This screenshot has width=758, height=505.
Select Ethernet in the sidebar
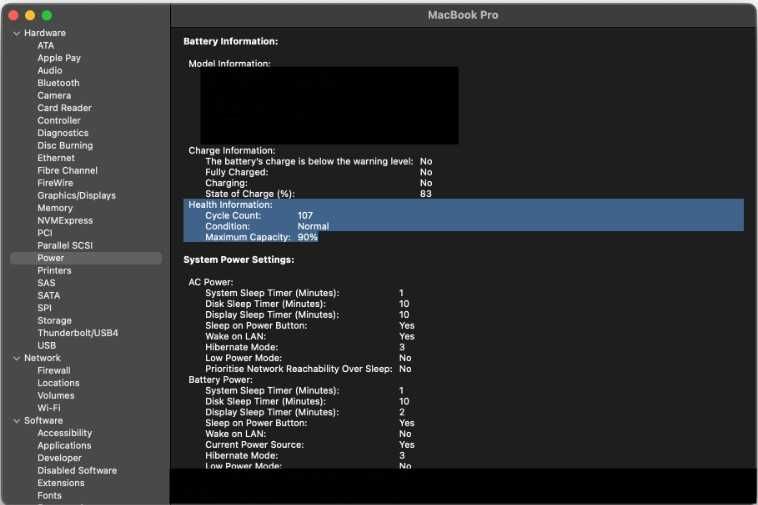coord(56,158)
